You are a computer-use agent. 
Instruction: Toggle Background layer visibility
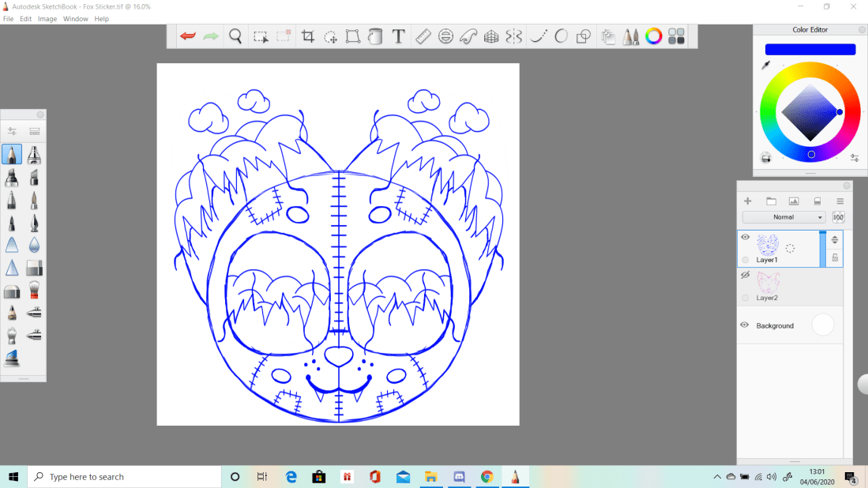point(745,325)
